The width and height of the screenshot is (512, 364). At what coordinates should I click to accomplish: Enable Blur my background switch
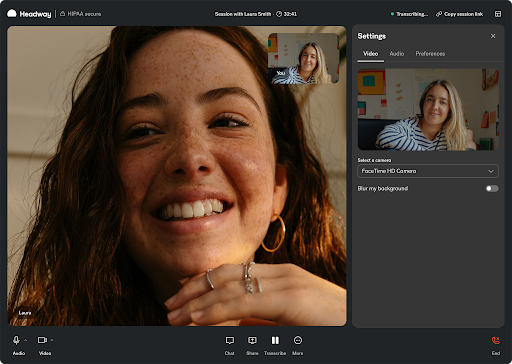[x=492, y=189]
